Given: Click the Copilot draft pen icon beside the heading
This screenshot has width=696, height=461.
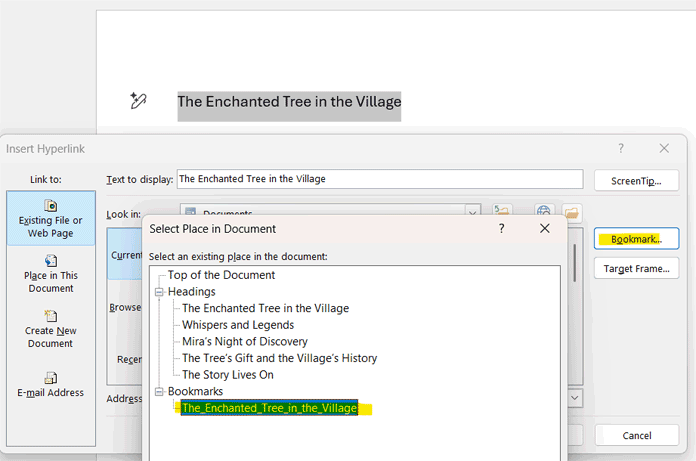Looking at the screenshot, I should coord(138,101).
